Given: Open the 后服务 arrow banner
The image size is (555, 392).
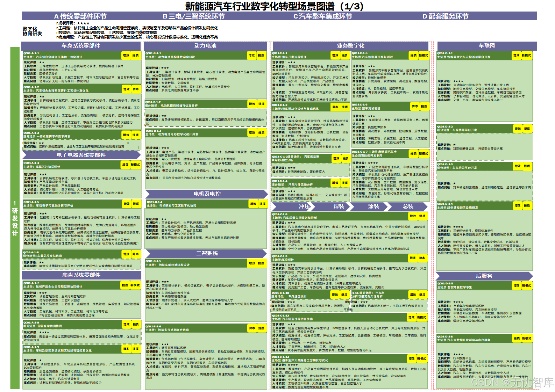Looking at the screenshot, I should pyautogui.click(x=484, y=276).
